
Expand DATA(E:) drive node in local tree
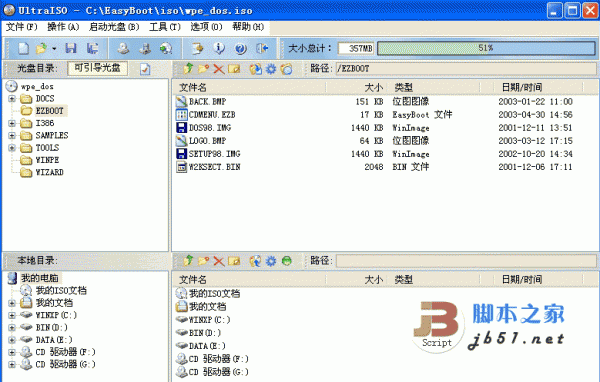(x=12, y=340)
